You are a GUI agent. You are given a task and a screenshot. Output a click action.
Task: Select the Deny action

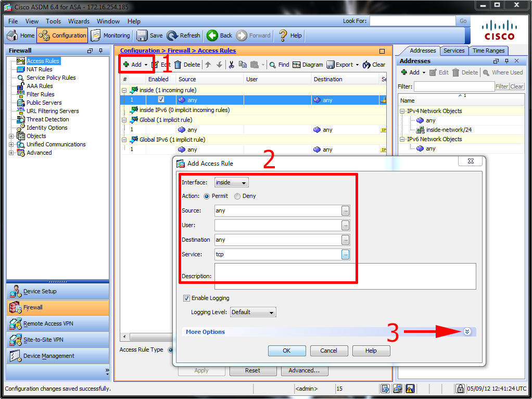coord(237,196)
